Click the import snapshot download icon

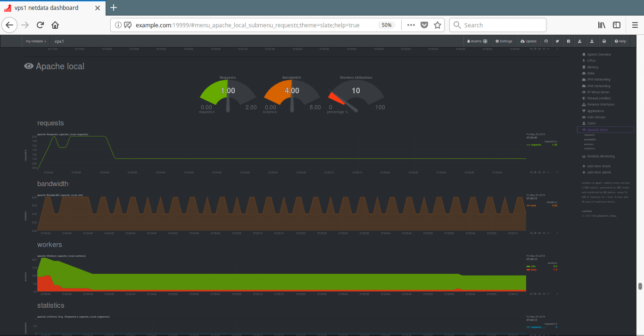click(580, 41)
